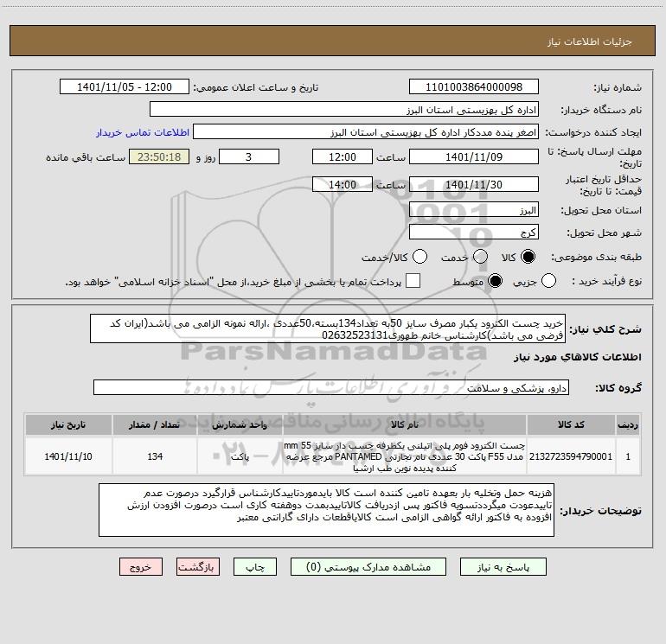Select the کالا/خدمت radio button

(419, 257)
